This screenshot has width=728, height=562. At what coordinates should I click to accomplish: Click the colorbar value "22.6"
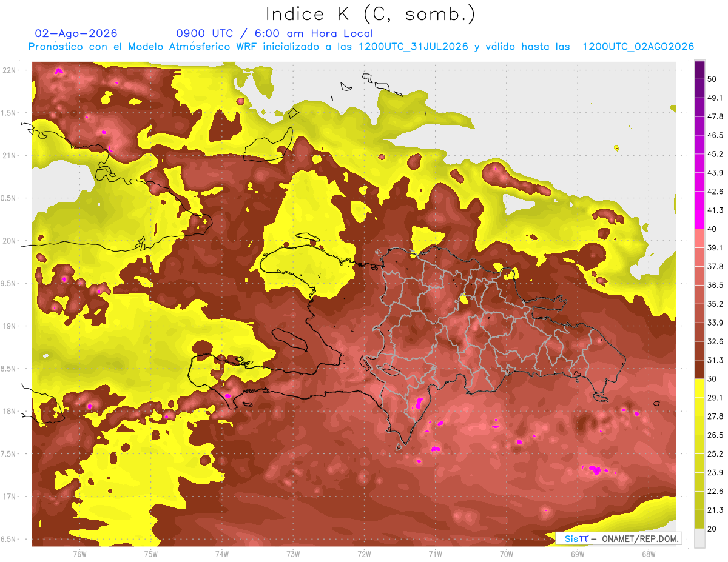(715, 491)
